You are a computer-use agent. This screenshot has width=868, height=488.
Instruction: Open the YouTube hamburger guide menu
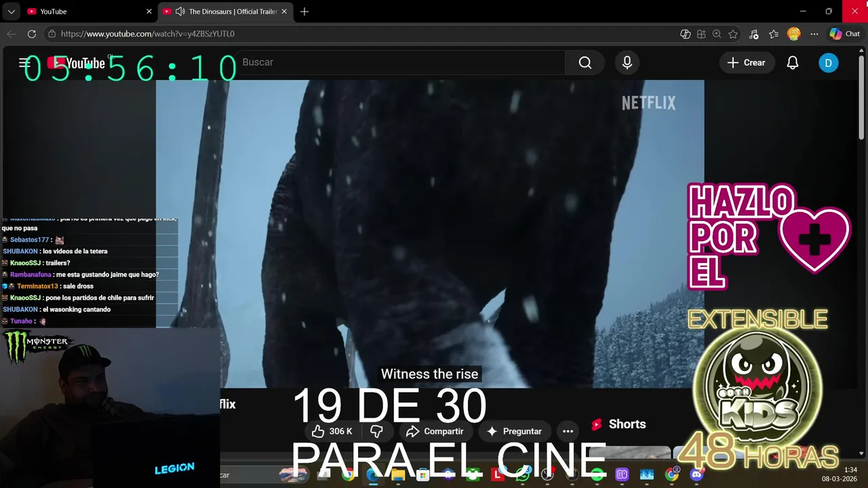(x=24, y=63)
